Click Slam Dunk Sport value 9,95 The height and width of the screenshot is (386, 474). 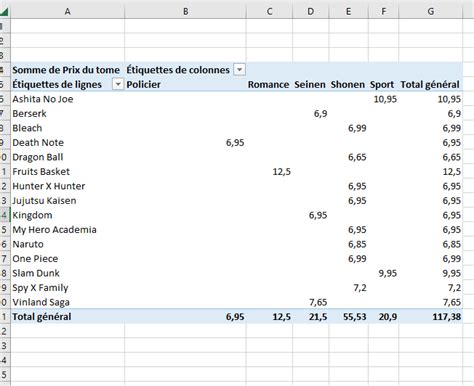pos(388,273)
